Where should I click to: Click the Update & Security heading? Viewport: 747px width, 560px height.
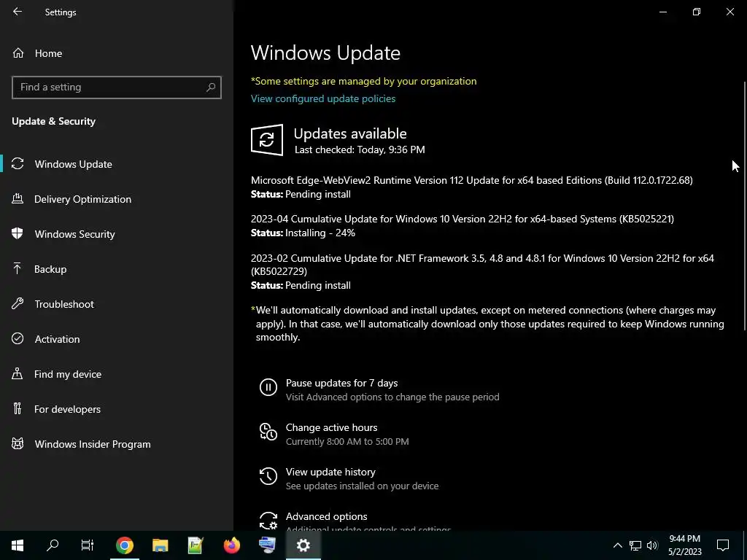click(53, 121)
